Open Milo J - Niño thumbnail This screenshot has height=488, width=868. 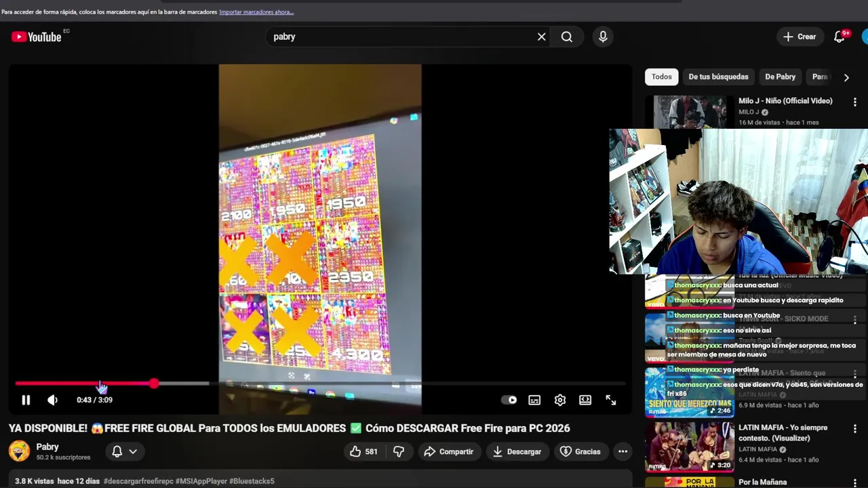tap(690, 112)
